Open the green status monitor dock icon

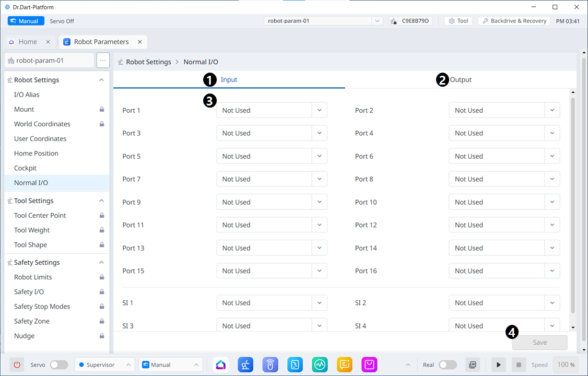coord(320,365)
